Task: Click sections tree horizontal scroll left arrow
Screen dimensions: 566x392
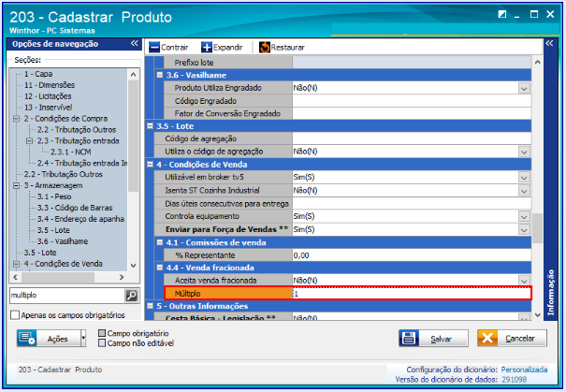Action: [x=15, y=277]
